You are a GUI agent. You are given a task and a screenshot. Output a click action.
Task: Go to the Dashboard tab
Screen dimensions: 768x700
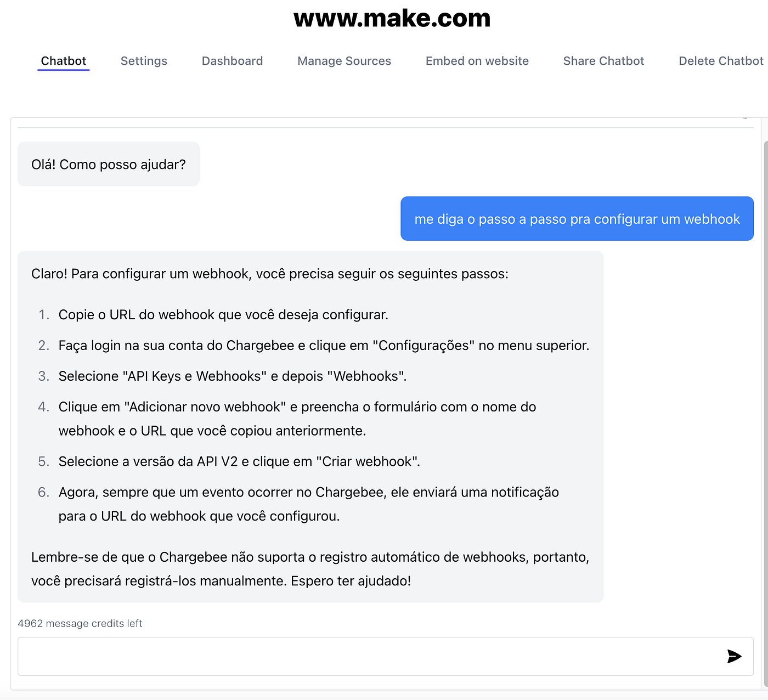tap(233, 61)
